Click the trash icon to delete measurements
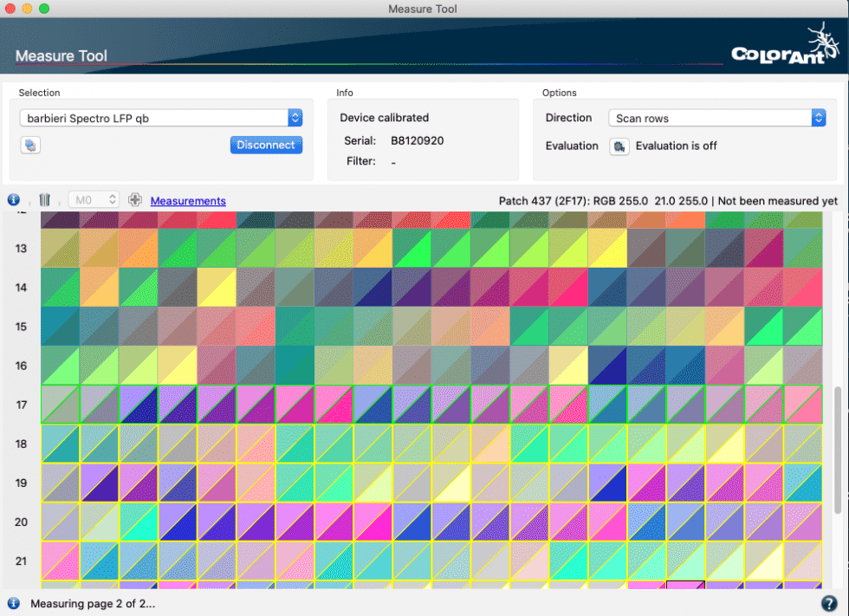Image resolution: width=849 pixels, height=616 pixels. tap(44, 200)
